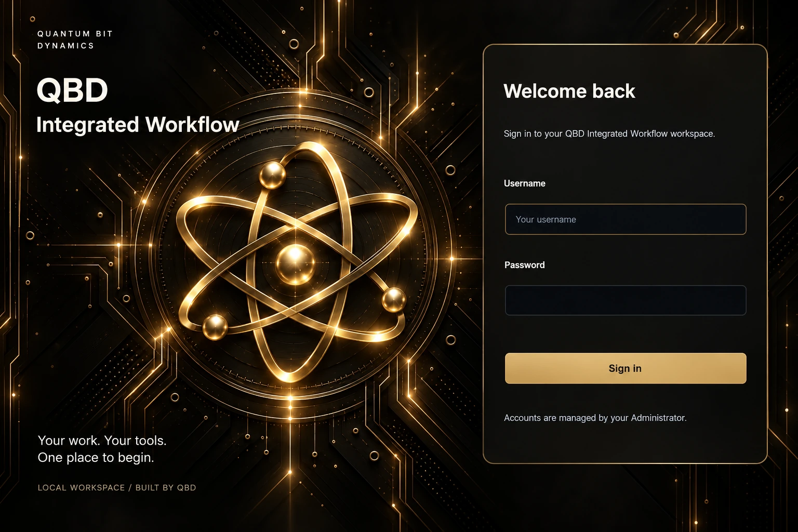Select the 'Welcome back' heading

569,91
